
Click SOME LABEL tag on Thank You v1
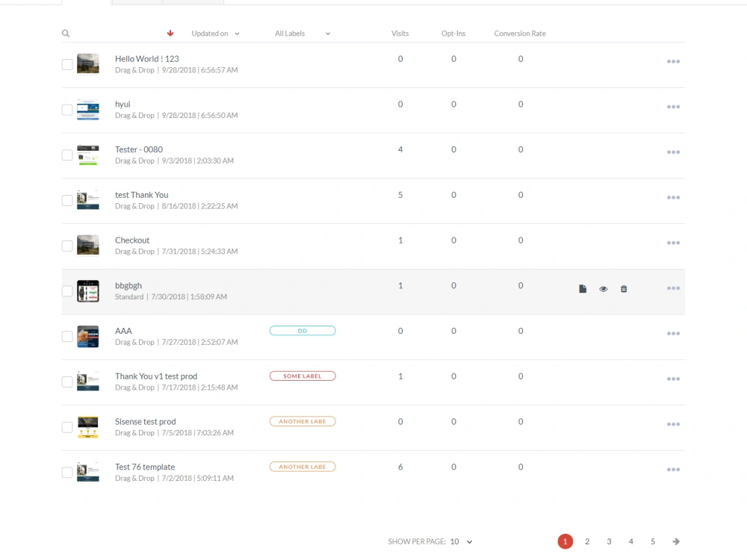[303, 376]
